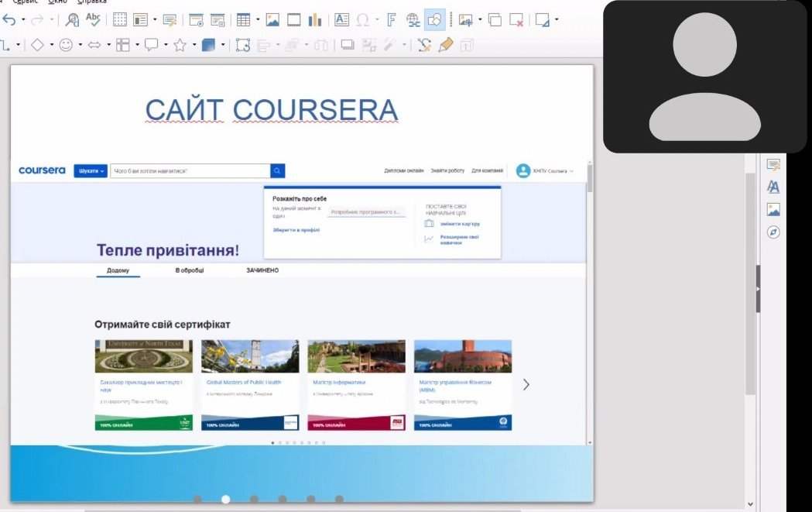Start slideshow from the current slide
The image size is (812, 512).
point(218,20)
